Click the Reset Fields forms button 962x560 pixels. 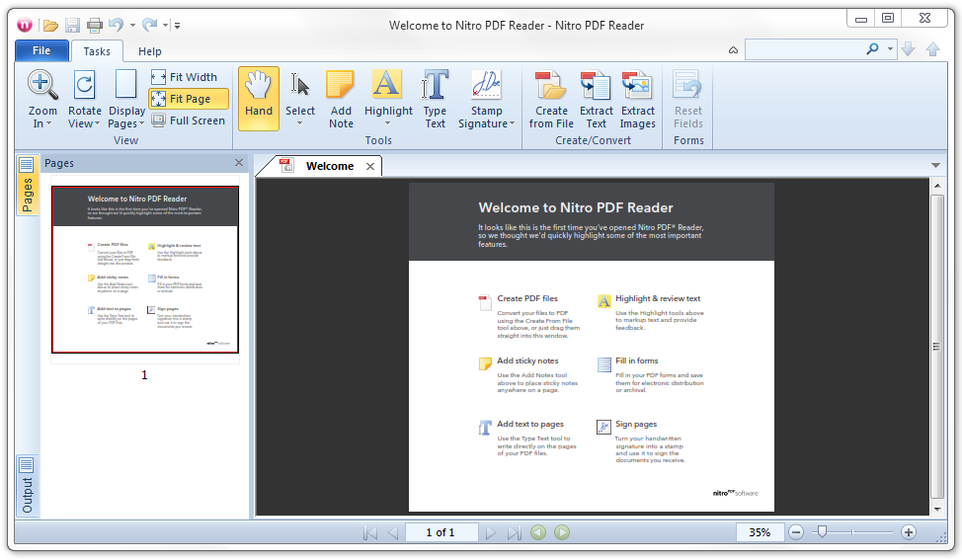point(687,100)
